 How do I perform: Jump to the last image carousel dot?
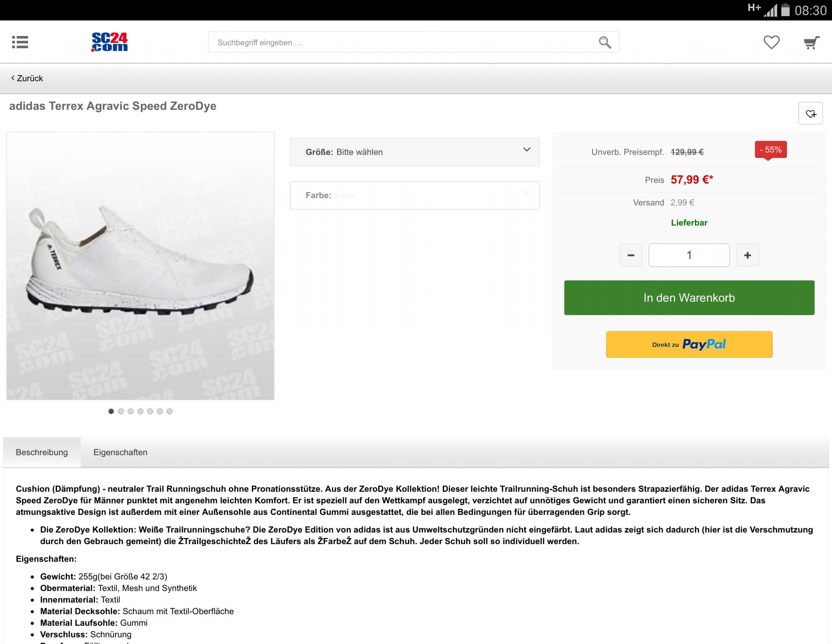(169, 411)
